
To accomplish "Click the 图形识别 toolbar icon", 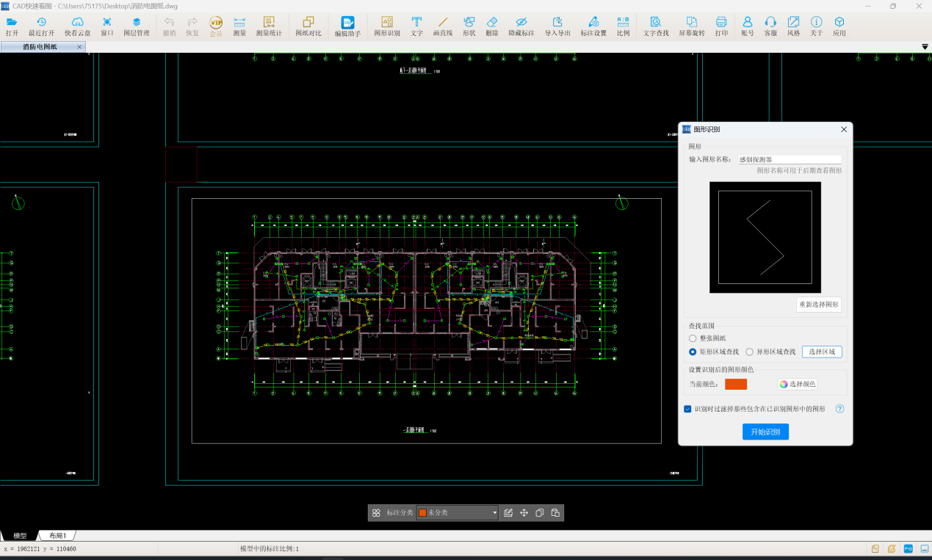I will pyautogui.click(x=387, y=26).
